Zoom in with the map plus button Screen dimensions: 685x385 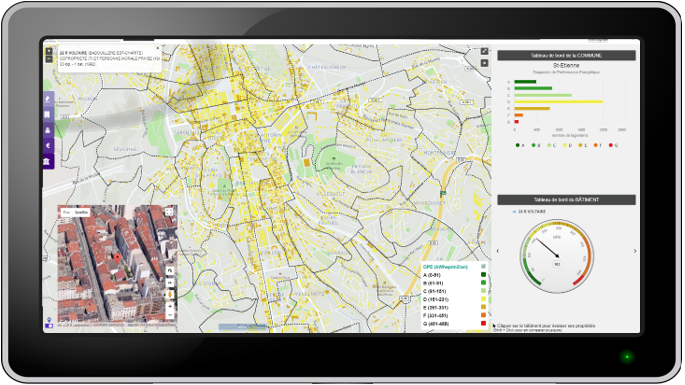(x=49, y=51)
